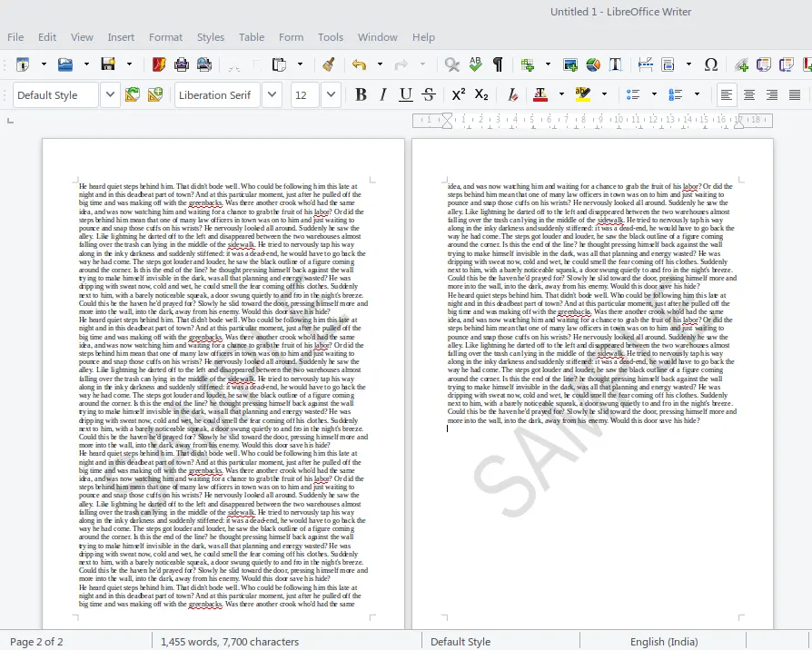Click the Insert Image icon
This screenshot has height=650, width=812.
(x=570, y=64)
